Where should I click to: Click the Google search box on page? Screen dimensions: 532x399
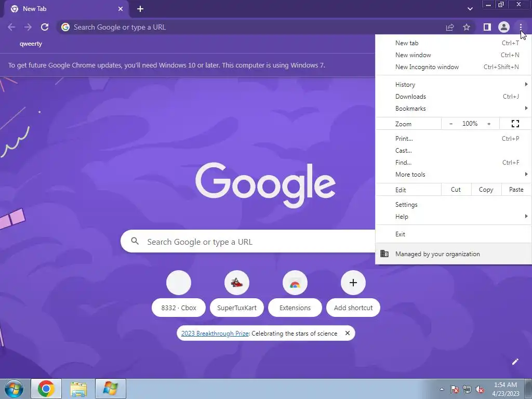[x=248, y=241]
